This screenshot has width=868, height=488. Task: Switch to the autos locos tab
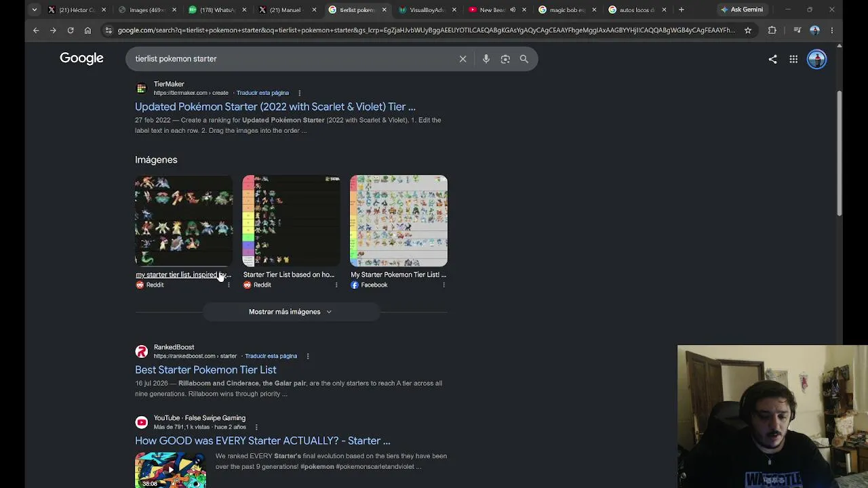638,9
